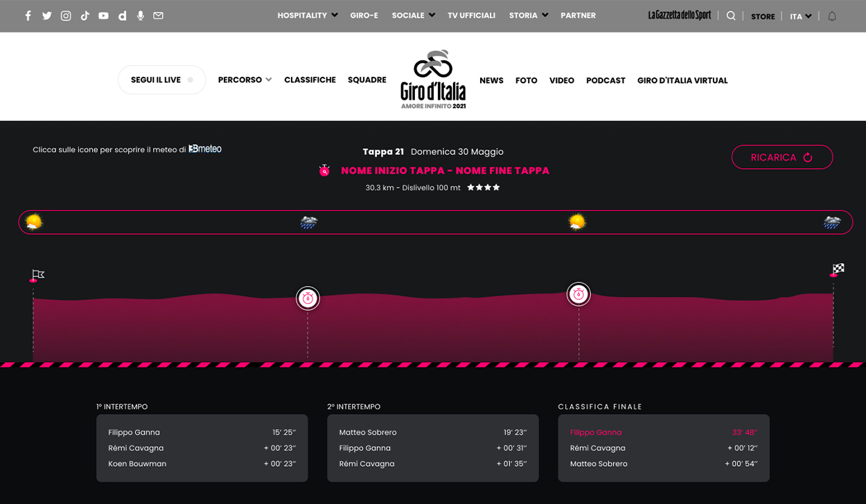Open the Instagram social icon

pos(66,16)
